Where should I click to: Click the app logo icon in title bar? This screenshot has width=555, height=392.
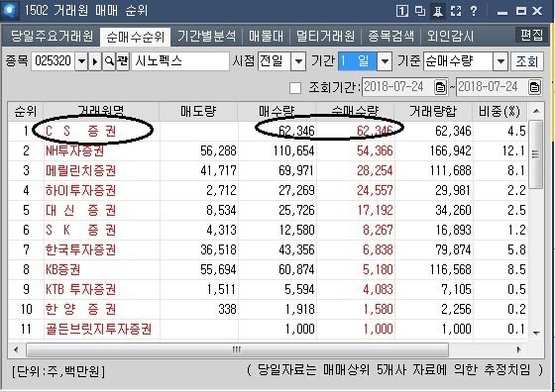(x=10, y=10)
